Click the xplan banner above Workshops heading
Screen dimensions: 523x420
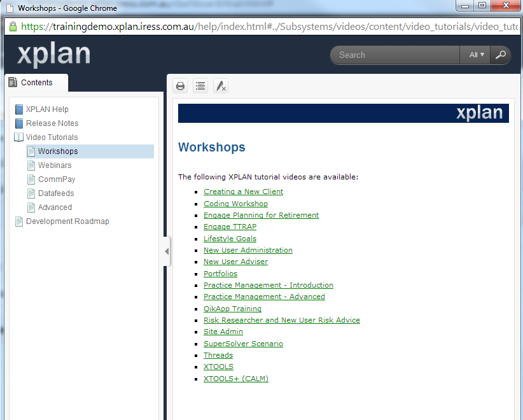click(x=343, y=113)
